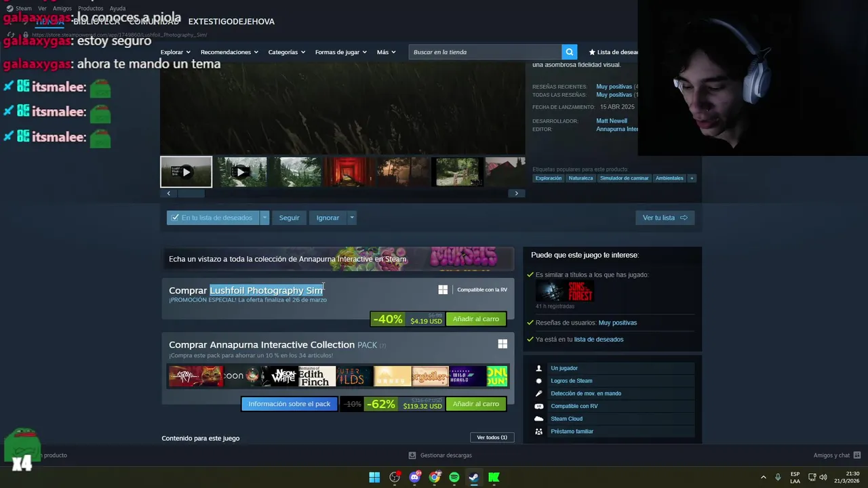Open Google Chrome from the taskbar
Viewport: 868px width, 488px height.
tap(435, 477)
